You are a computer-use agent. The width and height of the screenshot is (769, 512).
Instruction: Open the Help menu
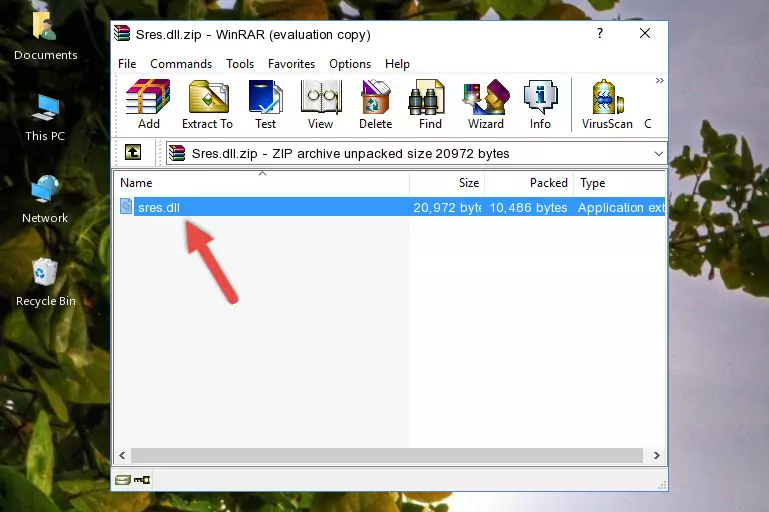(397, 64)
